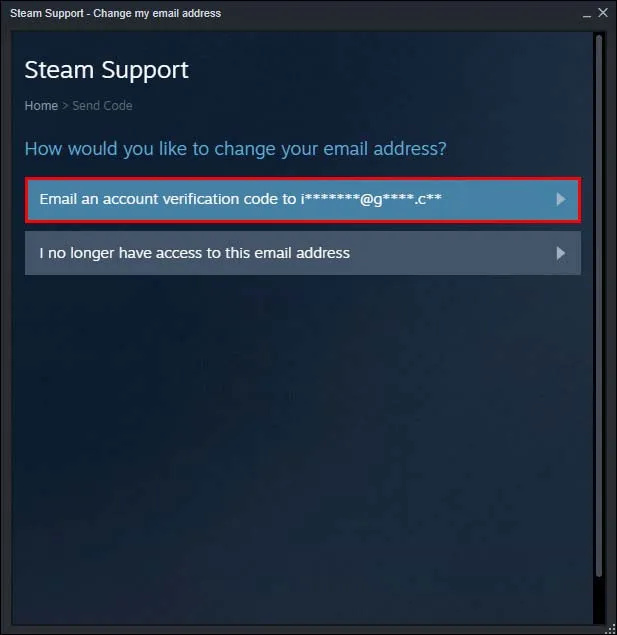
Task: Click the window resize grip in corner
Action: 611,629
